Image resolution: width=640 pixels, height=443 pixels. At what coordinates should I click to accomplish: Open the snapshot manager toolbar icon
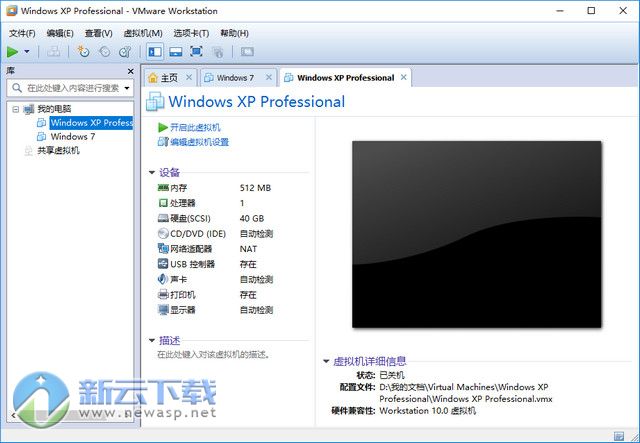tap(125, 52)
